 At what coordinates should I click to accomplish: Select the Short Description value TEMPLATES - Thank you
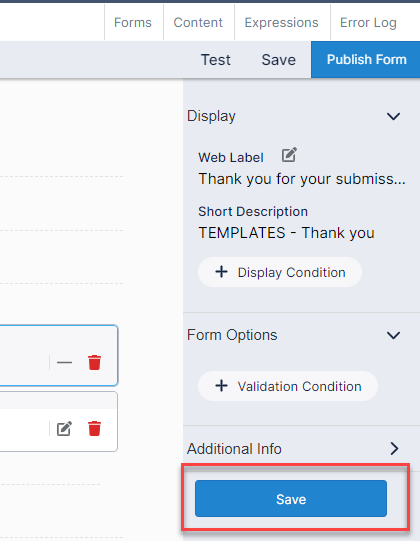point(286,233)
